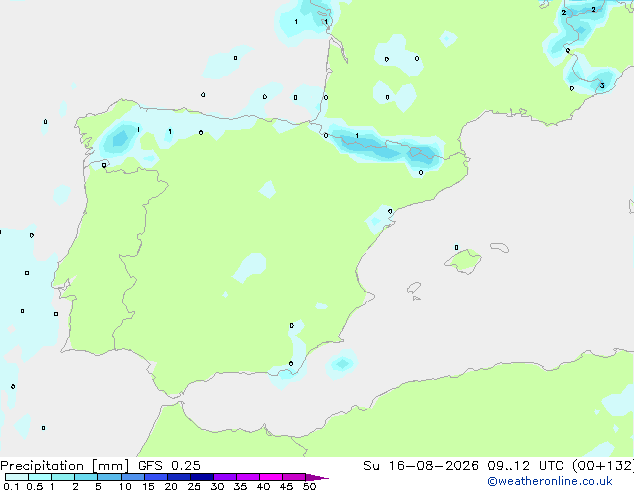634x490 pixels.
Task: Click the "Su 16-08-2026" forecast date
Action: click(421, 466)
